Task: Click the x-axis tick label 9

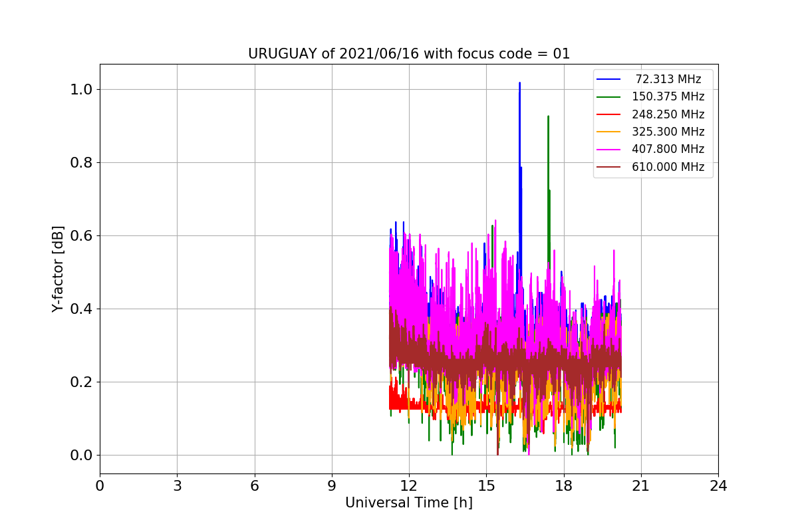Action: [332, 485]
